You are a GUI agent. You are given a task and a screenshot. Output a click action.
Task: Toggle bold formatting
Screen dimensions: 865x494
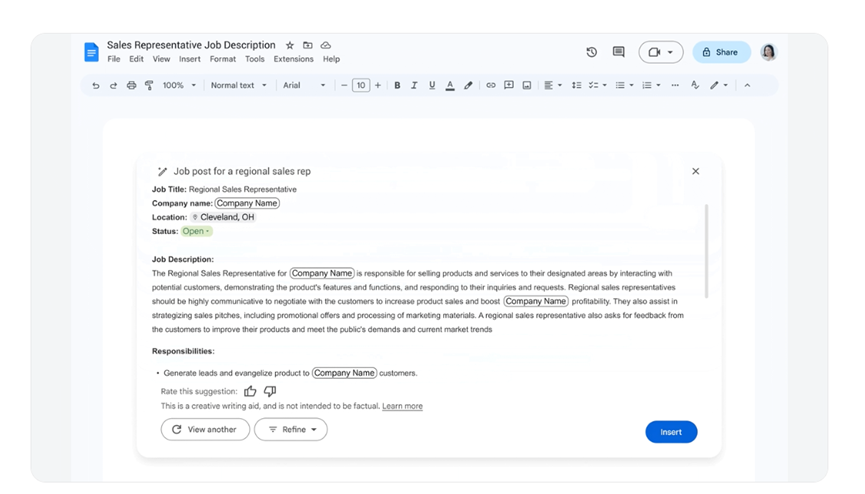click(x=397, y=86)
